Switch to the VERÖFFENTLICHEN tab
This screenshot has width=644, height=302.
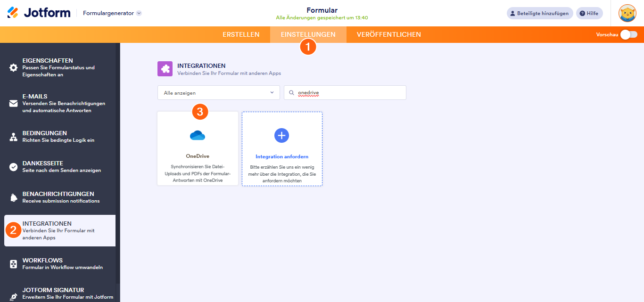[x=388, y=34]
